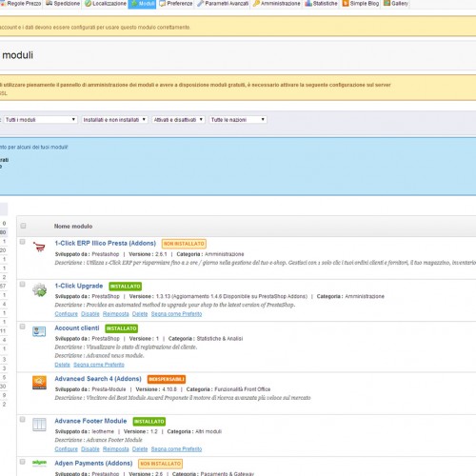Image resolution: width=476 pixels, height=476 pixels.
Task: Open the Spedizione menu tab
Action: [63, 4]
